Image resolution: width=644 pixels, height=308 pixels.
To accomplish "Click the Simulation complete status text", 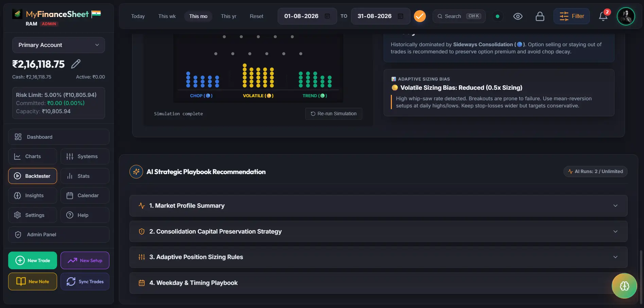I will click(178, 114).
